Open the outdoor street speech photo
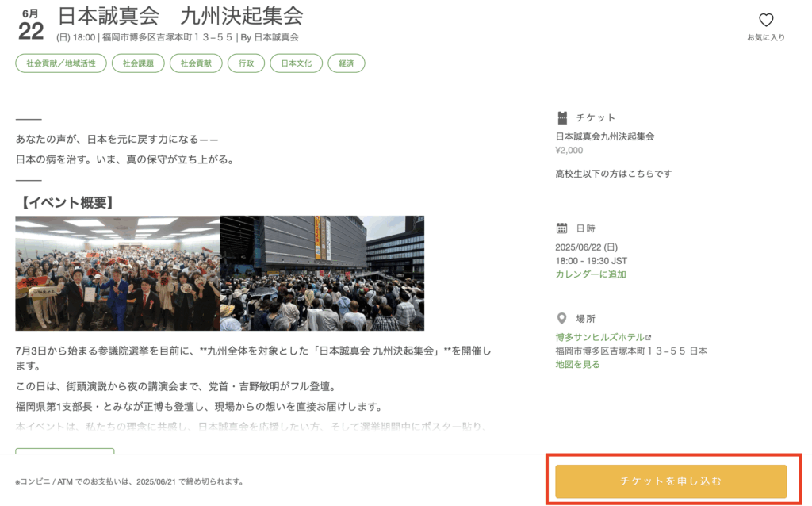The image size is (812, 506). pos(322,274)
